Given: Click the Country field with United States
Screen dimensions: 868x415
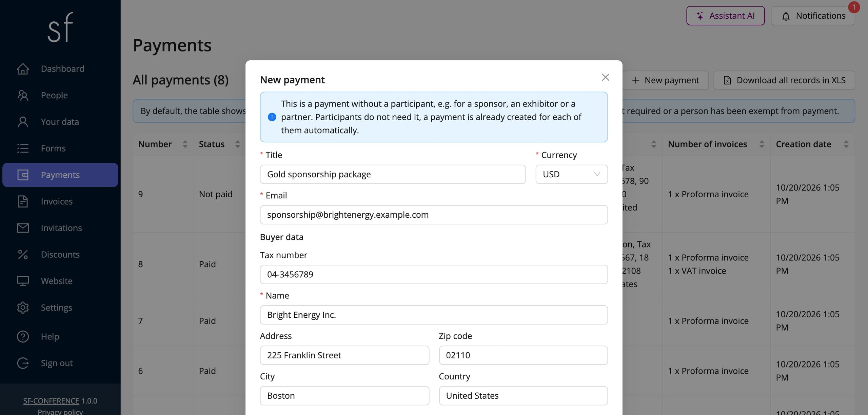Looking at the screenshot, I should (x=523, y=395).
